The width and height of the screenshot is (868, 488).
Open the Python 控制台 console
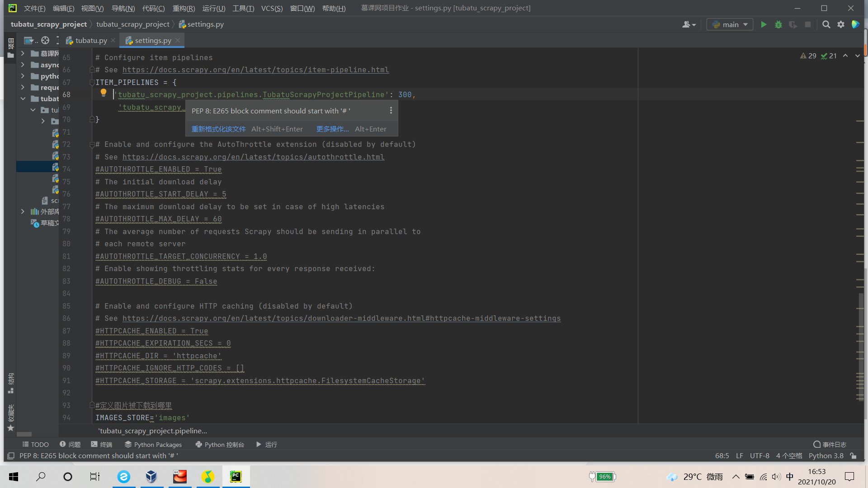(x=220, y=445)
